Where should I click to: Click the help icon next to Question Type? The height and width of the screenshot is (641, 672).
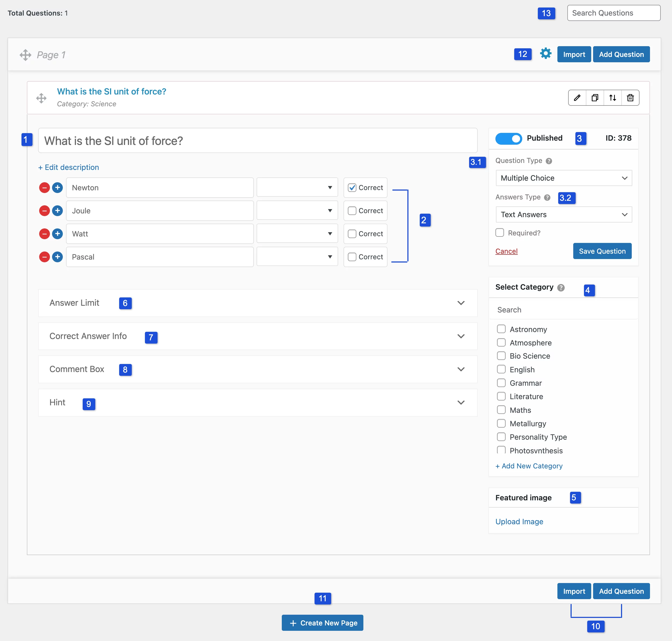point(549,161)
